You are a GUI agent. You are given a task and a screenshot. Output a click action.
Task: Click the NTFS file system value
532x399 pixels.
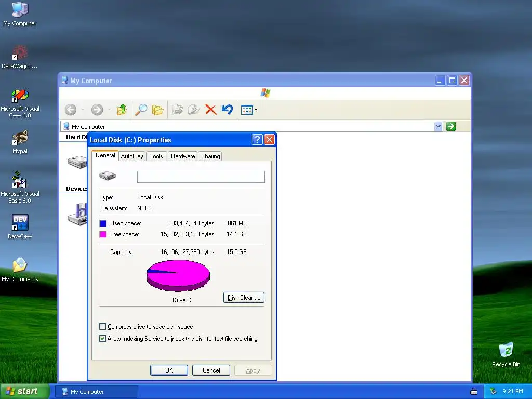coord(144,208)
